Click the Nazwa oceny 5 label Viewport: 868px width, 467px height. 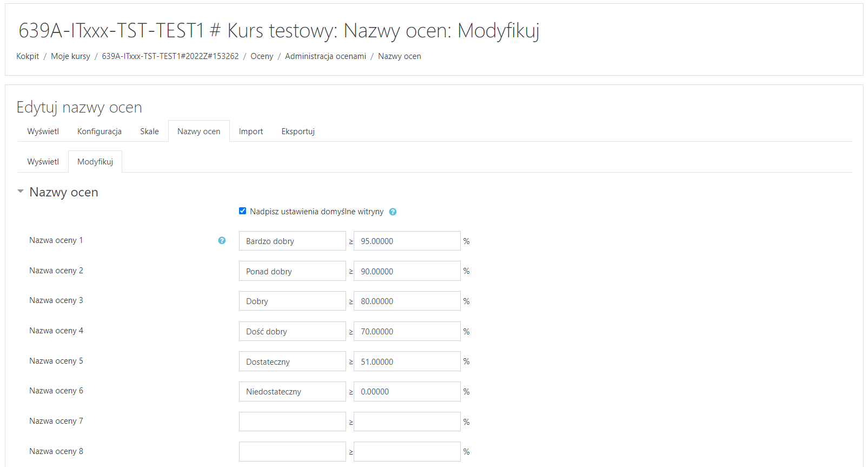pyautogui.click(x=56, y=361)
